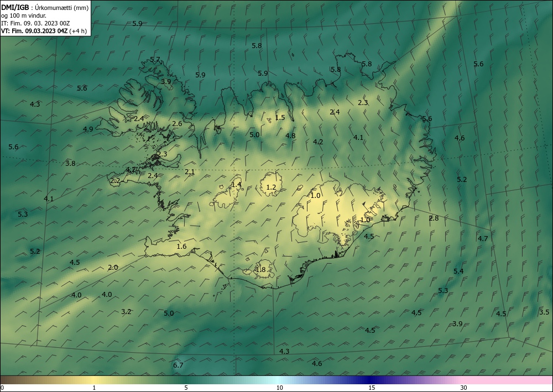Click the 2.8 value off the southeast coast
Image resolution: width=553 pixels, height=392 pixels.
point(434,218)
